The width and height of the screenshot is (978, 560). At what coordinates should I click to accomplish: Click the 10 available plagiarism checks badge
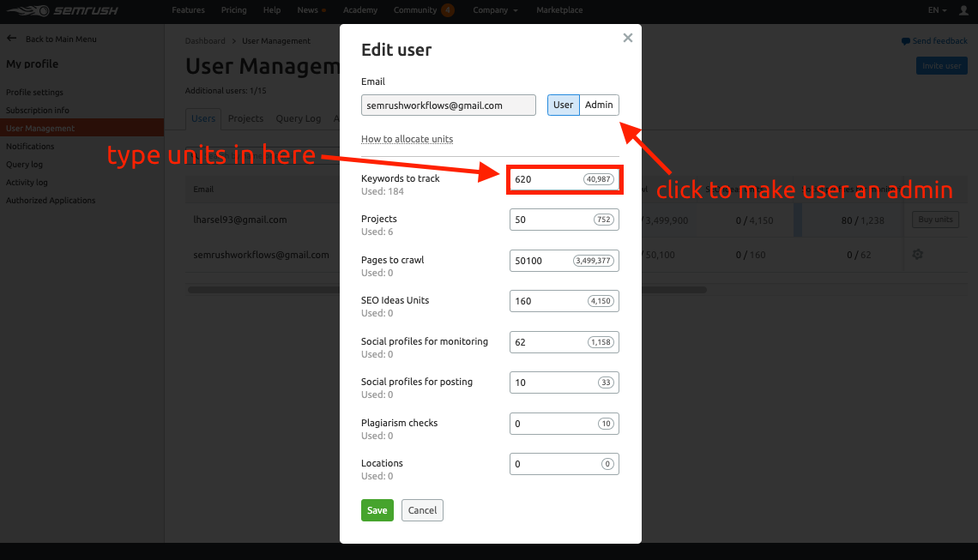[x=606, y=424]
